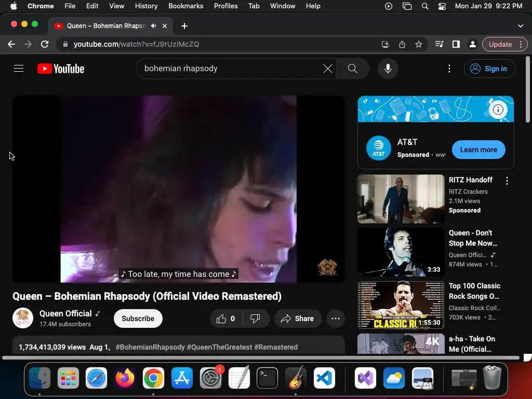Open Queen Official channel avatar
This screenshot has width=532, height=399.
coord(23,318)
